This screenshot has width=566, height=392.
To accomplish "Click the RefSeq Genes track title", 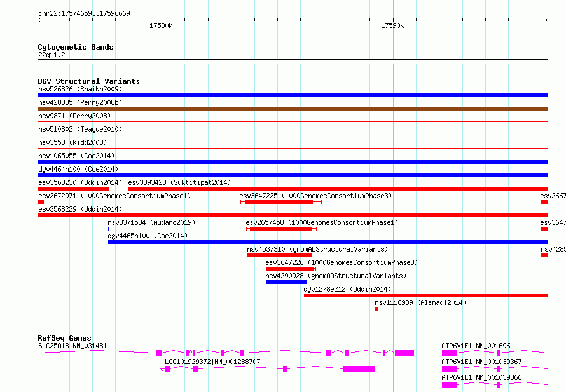I will [x=65, y=338].
